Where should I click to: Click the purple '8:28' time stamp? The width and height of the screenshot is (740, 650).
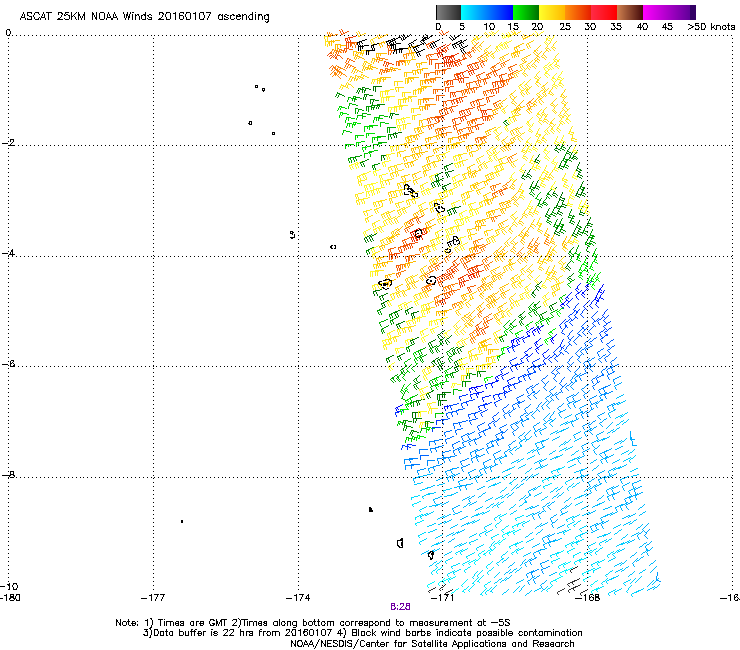400,607
